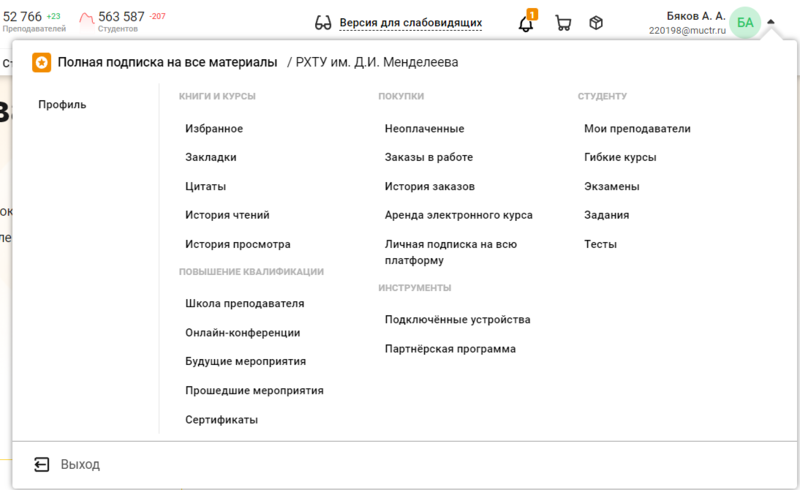This screenshot has width=800, height=490.
Task: Click the ПОКУПКИ heading
Action: (x=401, y=96)
